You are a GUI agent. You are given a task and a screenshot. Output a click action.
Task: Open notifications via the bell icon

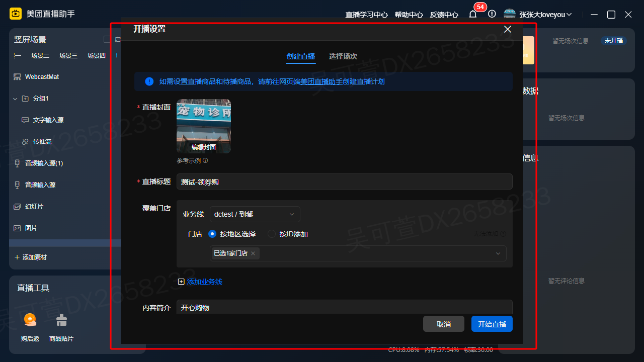[472, 14]
